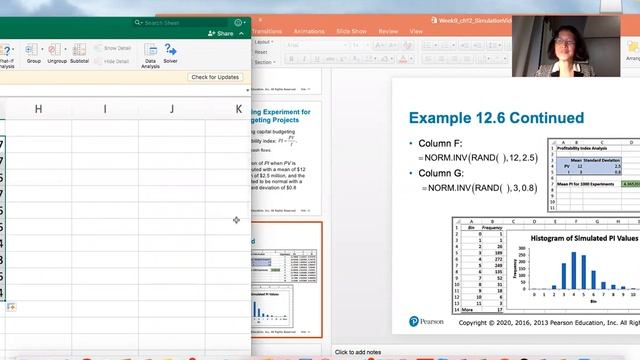The width and height of the screenshot is (640, 360).
Task: Click the font color button in PowerPoint
Action: [402, 60]
